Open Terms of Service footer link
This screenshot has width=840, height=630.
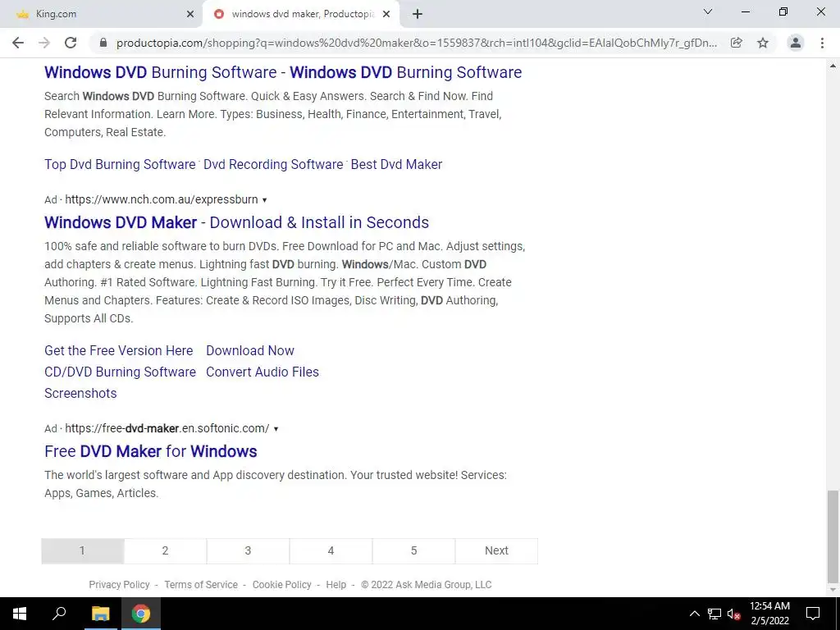201,584
